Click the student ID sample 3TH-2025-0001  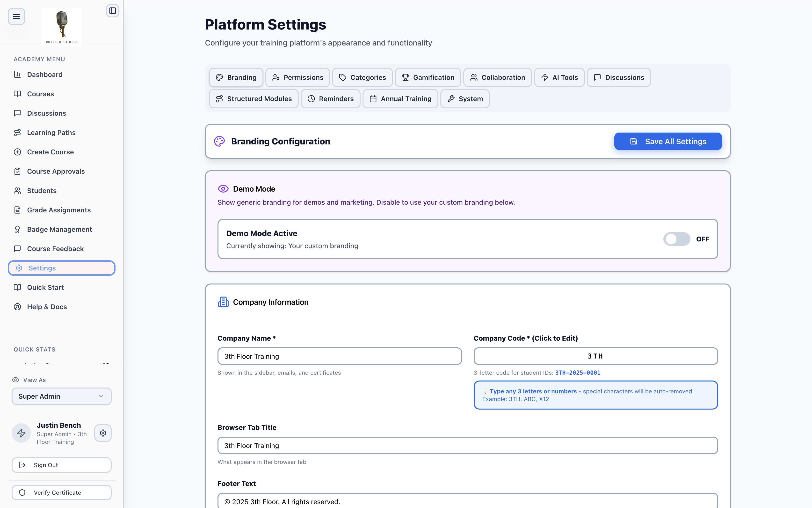(578, 373)
